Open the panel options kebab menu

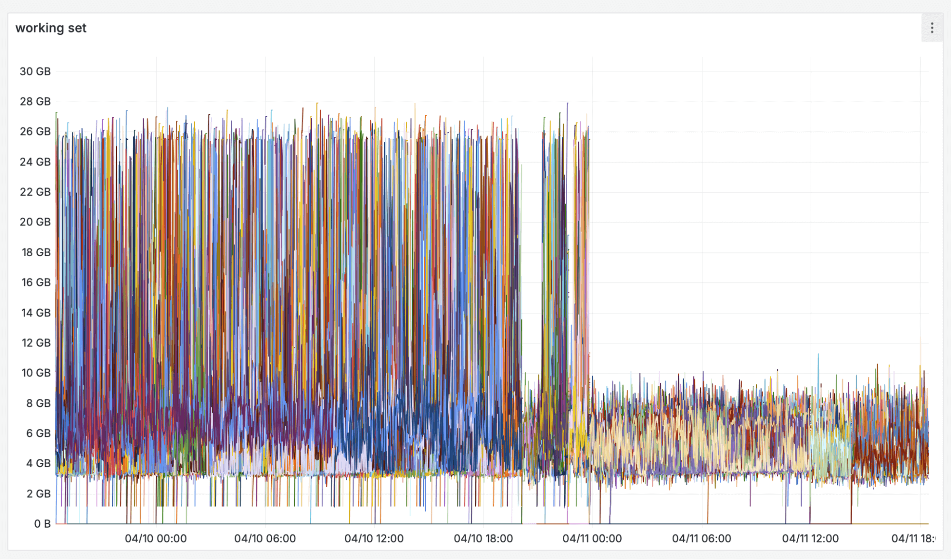(x=932, y=28)
